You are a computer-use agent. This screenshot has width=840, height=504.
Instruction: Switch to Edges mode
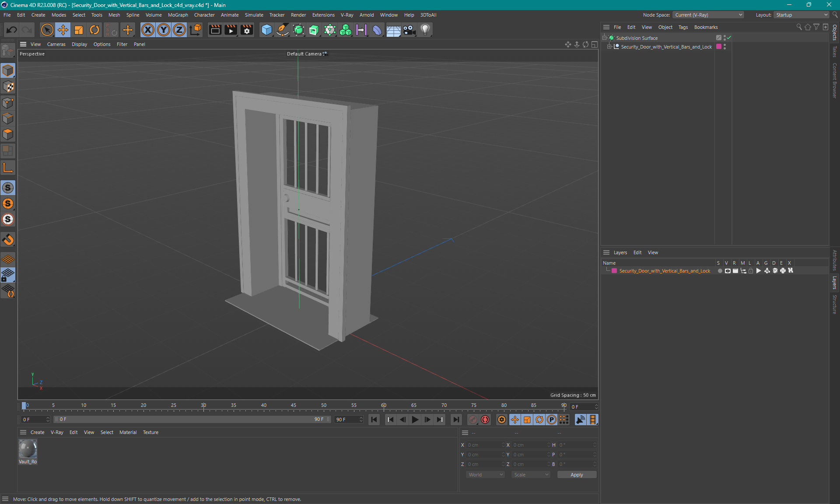[8, 119]
